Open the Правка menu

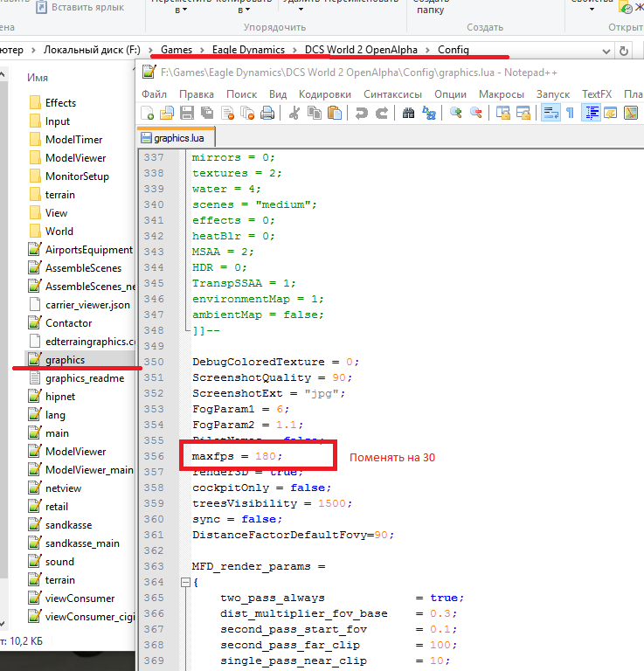click(197, 94)
